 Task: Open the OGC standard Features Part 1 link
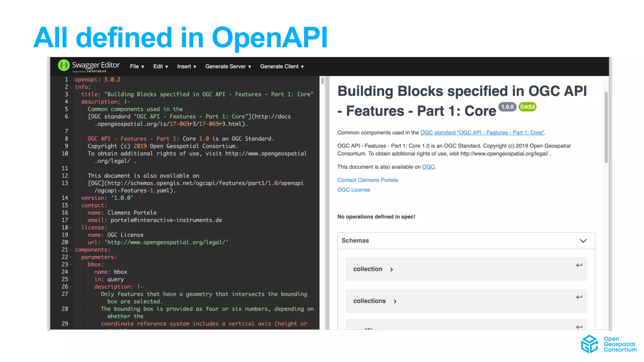(482, 133)
